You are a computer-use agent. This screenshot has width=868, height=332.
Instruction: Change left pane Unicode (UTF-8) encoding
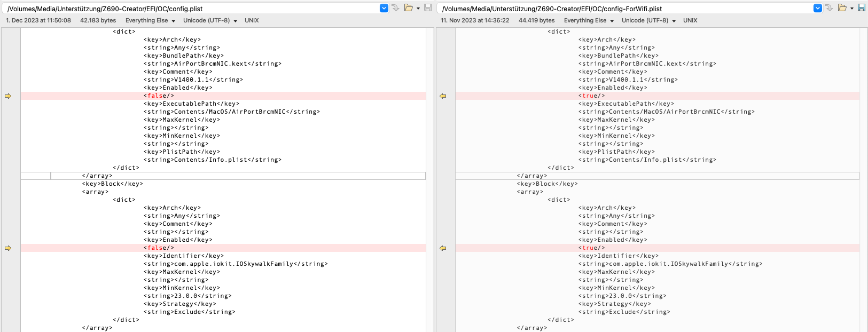(x=210, y=21)
